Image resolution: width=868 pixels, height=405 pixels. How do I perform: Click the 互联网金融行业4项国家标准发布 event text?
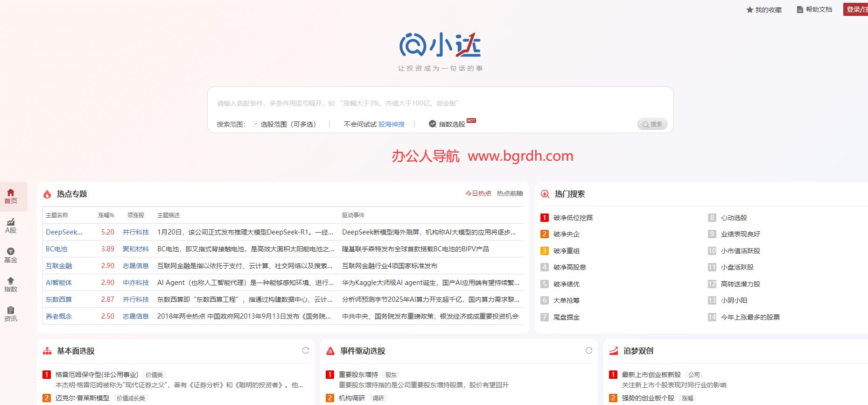[390, 266]
